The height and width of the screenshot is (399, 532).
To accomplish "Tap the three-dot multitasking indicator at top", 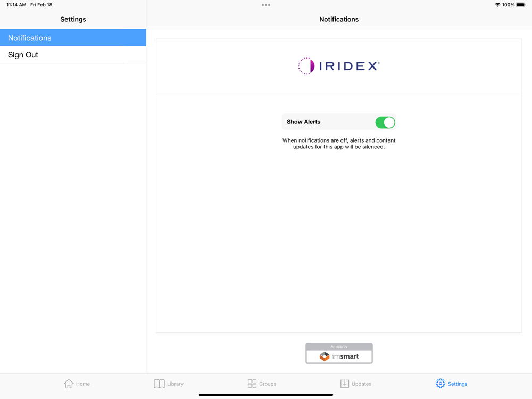I will pos(266,5).
